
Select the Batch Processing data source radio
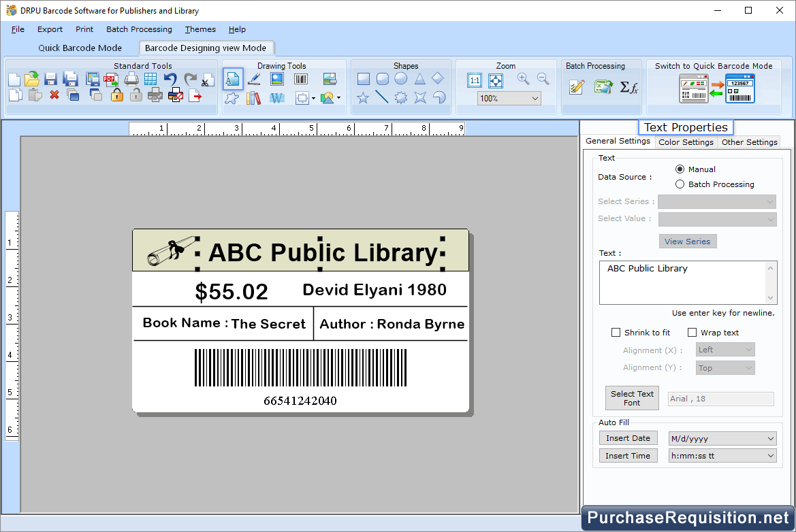[x=680, y=184]
